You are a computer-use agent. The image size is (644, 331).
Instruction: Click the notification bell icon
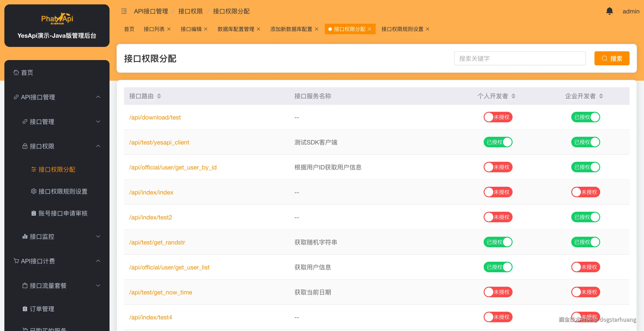609,11
